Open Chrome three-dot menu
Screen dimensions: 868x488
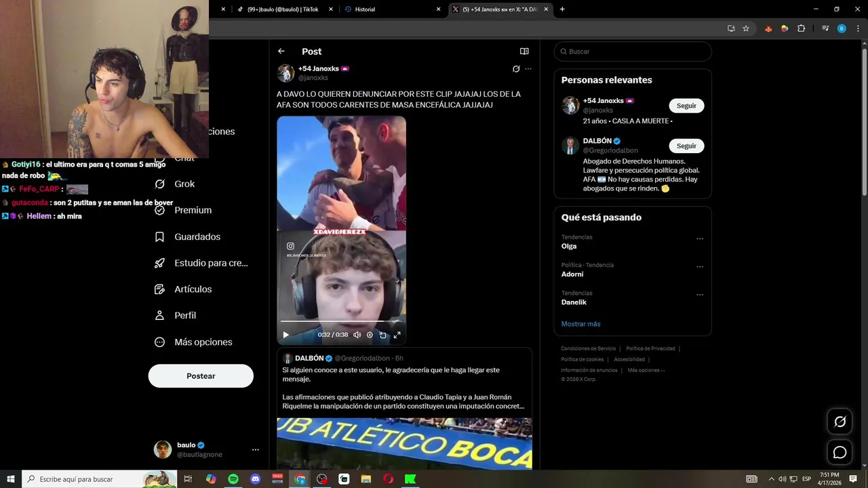[x=858, y=28]
